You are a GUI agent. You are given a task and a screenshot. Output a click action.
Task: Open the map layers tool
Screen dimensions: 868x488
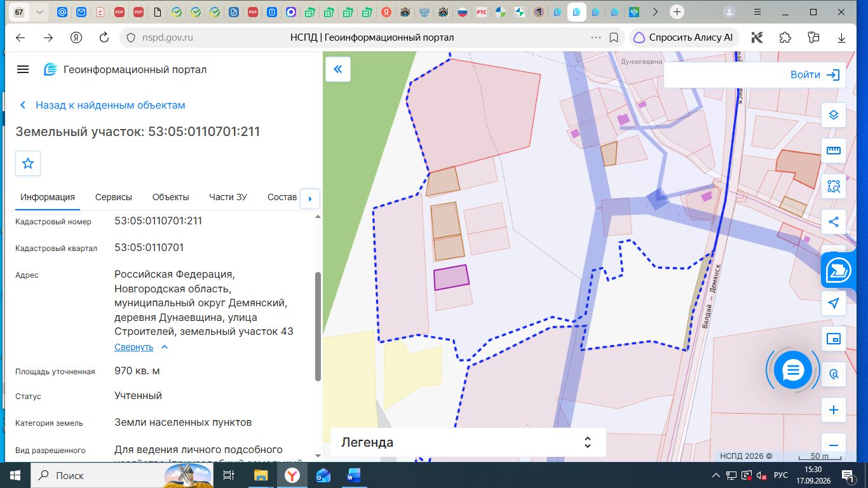834,115
